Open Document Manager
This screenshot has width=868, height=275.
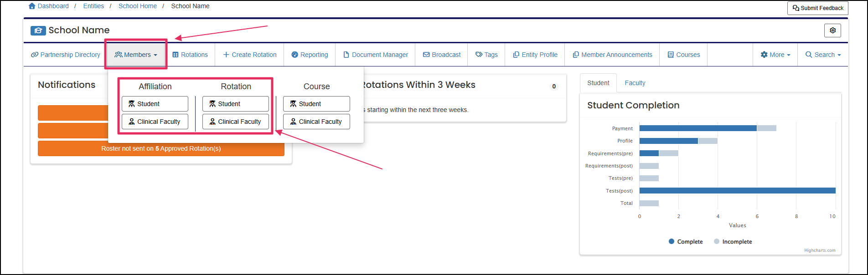375,55
